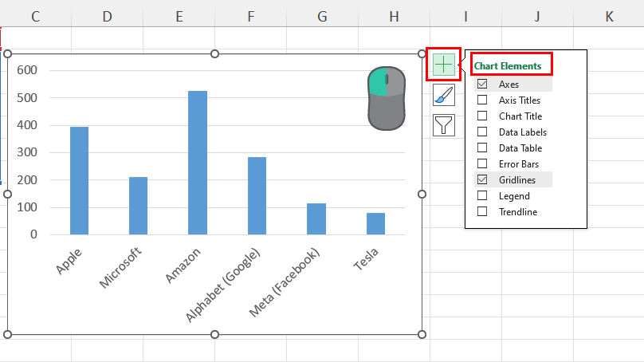Select column F header
Image resolution: width=644 pixels, height=362 pixels.
pos(250,17)
